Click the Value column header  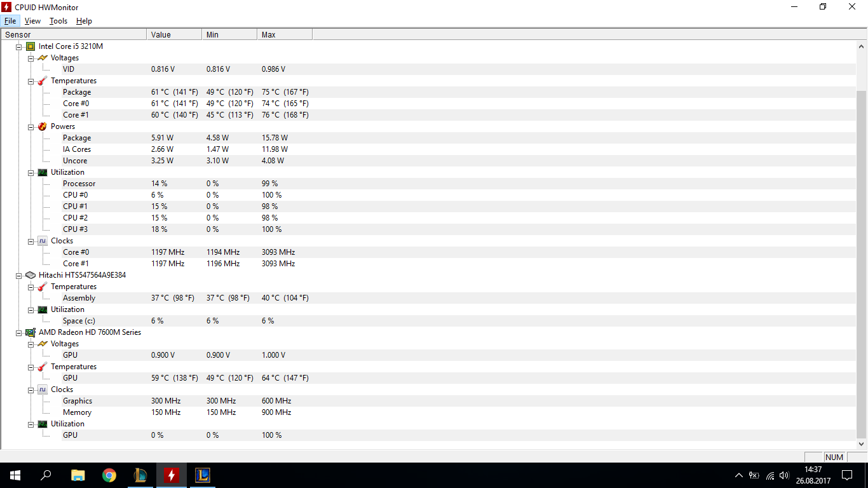(174, 35)
